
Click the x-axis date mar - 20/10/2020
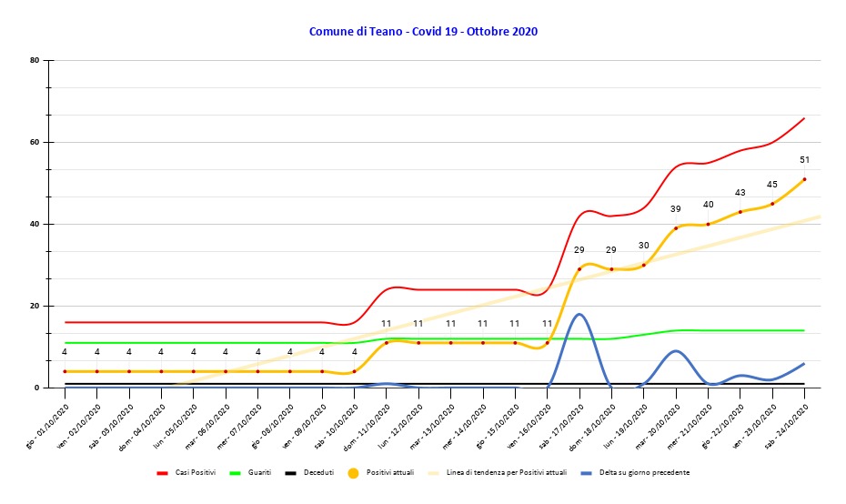coord(658,427)
